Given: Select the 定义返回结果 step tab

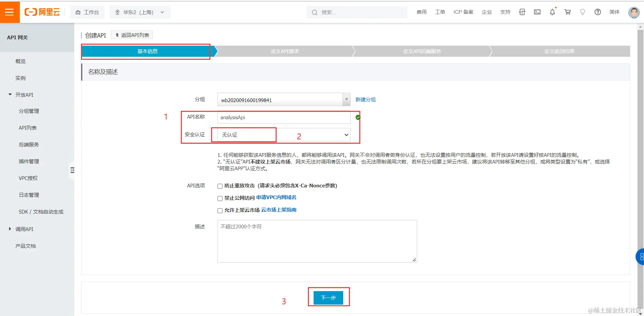Looking at the screenshot, I should pyautogui.click(x=559, y=51).
